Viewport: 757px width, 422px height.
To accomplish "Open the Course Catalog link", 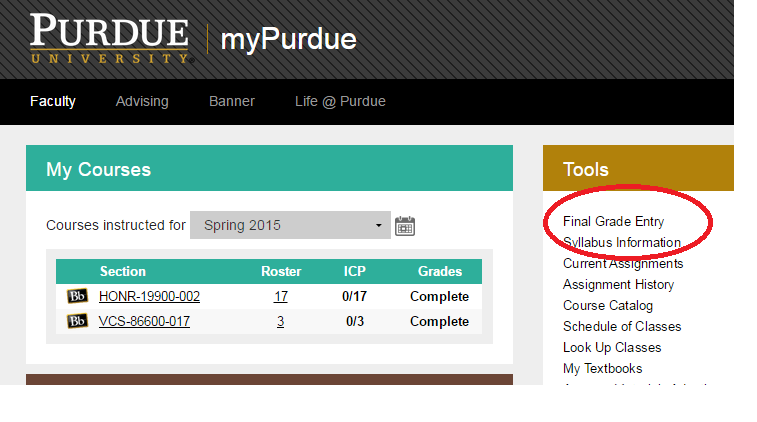I will pos(608,306).
